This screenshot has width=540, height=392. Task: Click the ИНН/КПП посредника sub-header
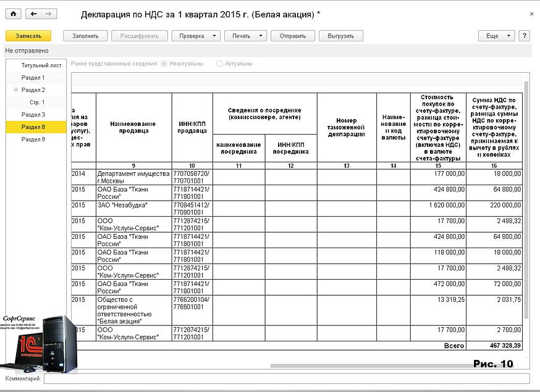(291, 148)
